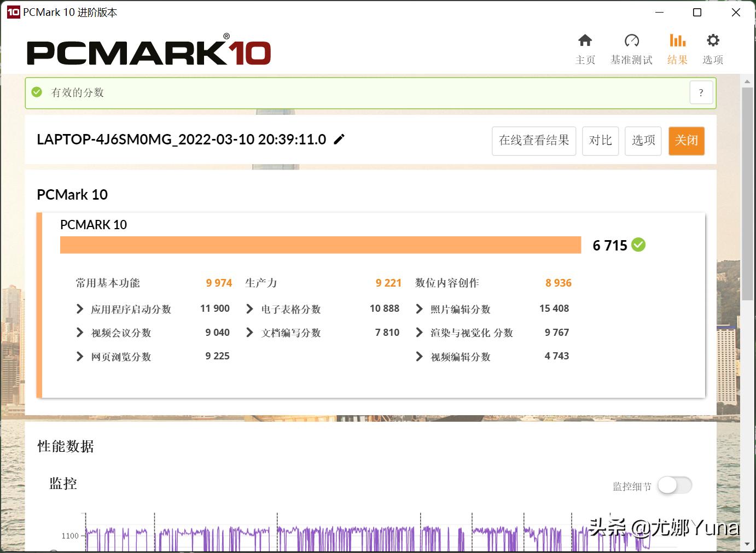Image resolution: width=756 pixels, height=553 pixels.
Task: Click the green checkmark beside 有效的分数
Action: [x=37, y=92]
